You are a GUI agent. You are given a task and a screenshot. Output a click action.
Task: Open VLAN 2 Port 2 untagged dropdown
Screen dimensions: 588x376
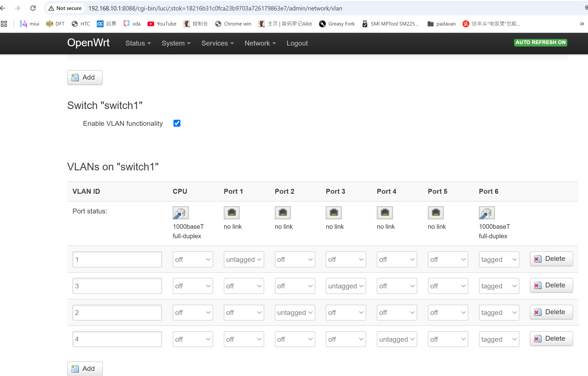pyautogui.click(x=295, y=312)
